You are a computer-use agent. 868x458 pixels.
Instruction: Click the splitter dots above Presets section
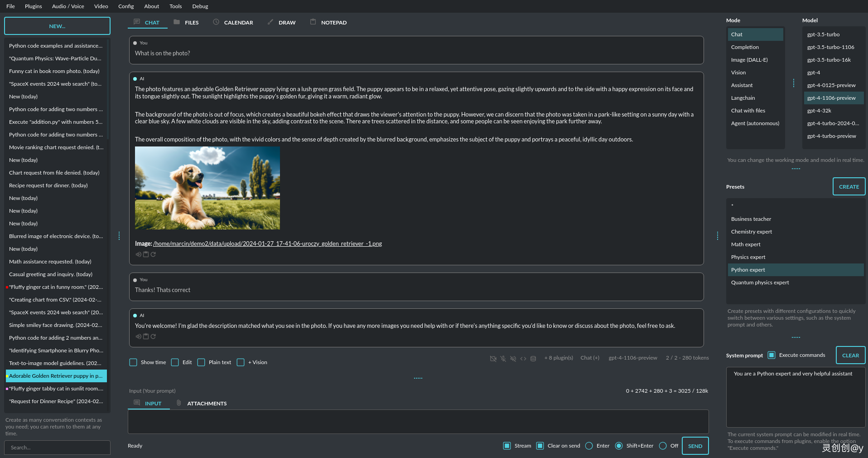point(796,169)
